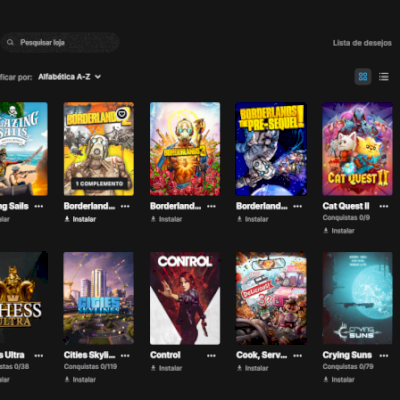Click Instalar under Borderlands 2
This screenshot has width=400, height=400.
(80, 219)
